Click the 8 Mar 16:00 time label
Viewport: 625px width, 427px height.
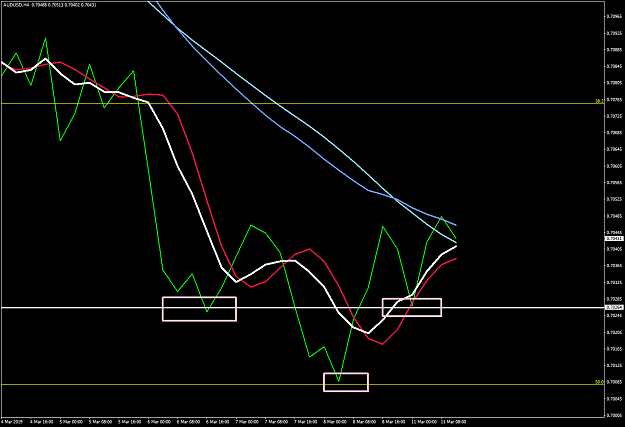tap(394, 421)
